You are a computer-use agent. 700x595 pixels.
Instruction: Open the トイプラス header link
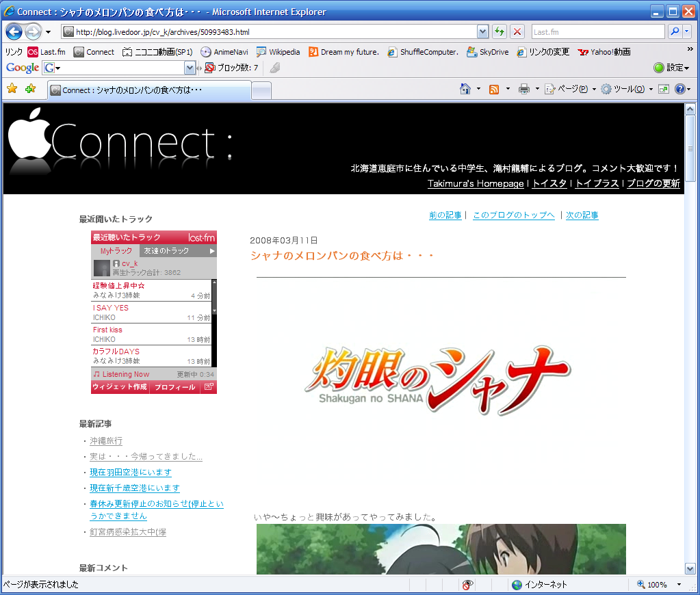[597, 183]
